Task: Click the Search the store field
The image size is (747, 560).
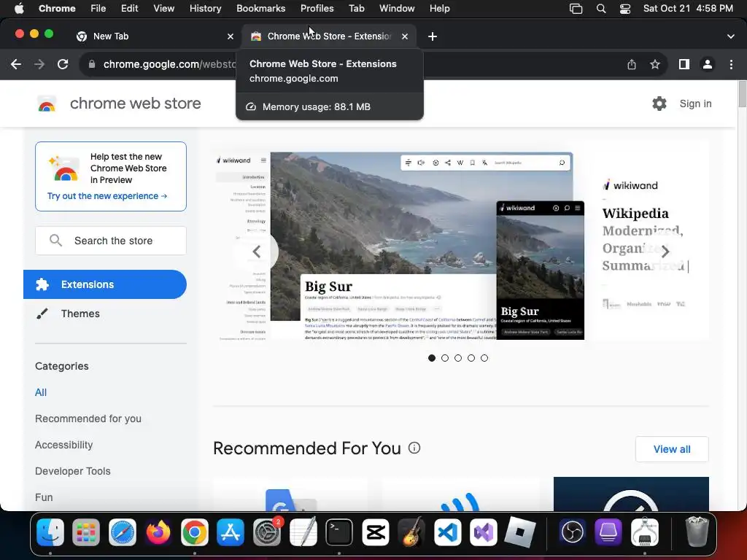Action: 111,241
